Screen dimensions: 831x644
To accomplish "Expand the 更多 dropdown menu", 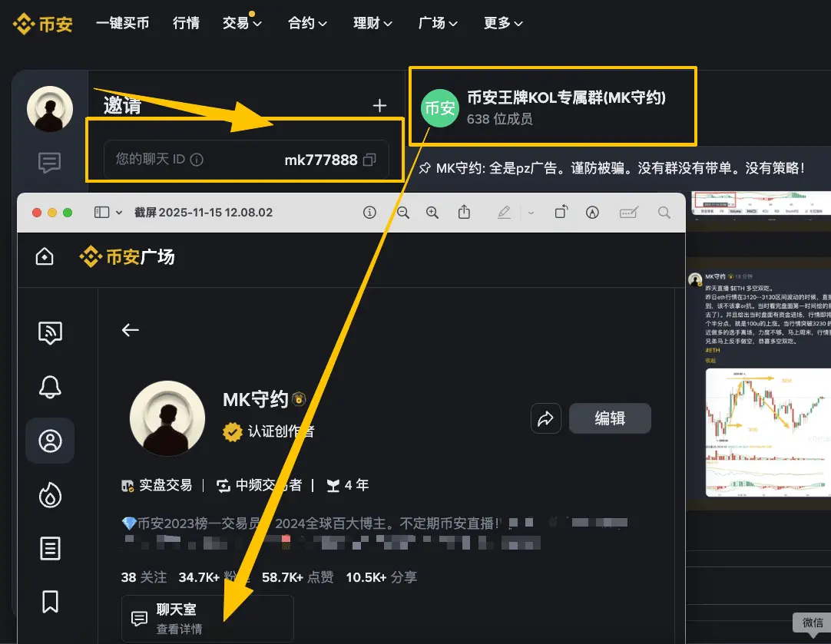I will tap(503, 23).
